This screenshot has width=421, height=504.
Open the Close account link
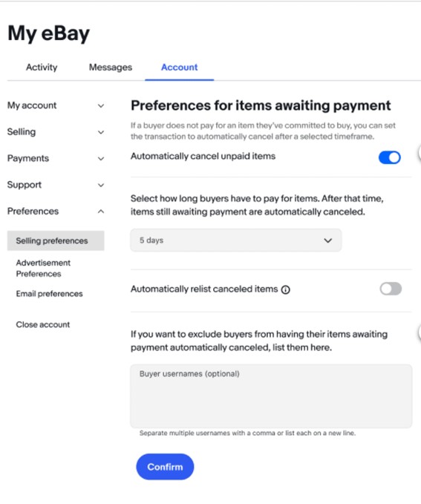[43, 324]
